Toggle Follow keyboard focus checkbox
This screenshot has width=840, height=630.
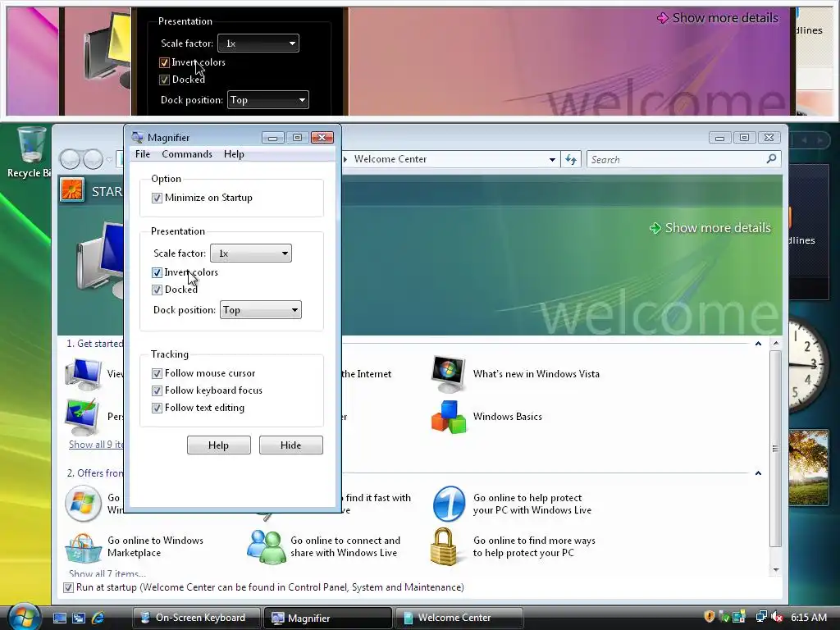click(x=157, y=390)
